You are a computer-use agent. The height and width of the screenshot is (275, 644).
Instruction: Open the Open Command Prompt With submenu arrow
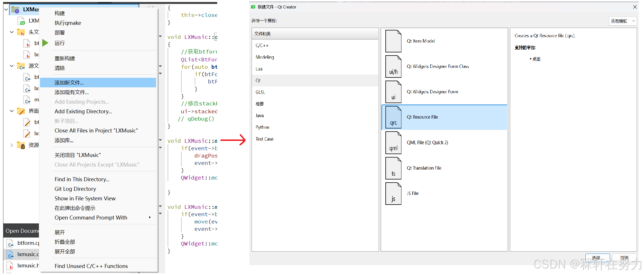point(150,218)
